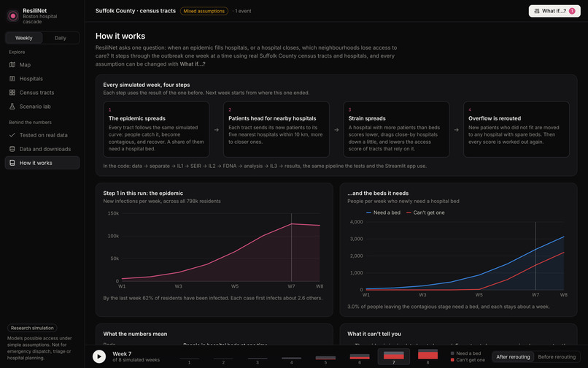Click Can't get one timeline legend swatch
This screenshot has width=588, height=368.
(452, 360)
